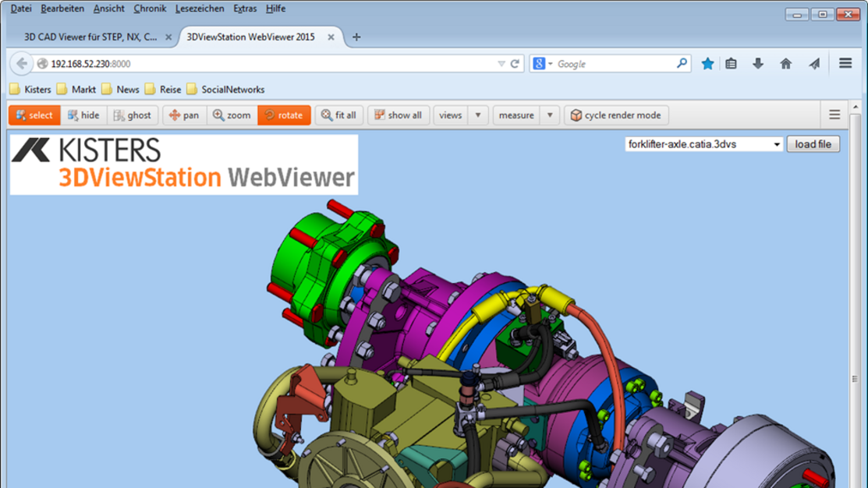Open the URL history dropdown arrow
The width and height of the screenshot is (868, 488).
(501, 64)
